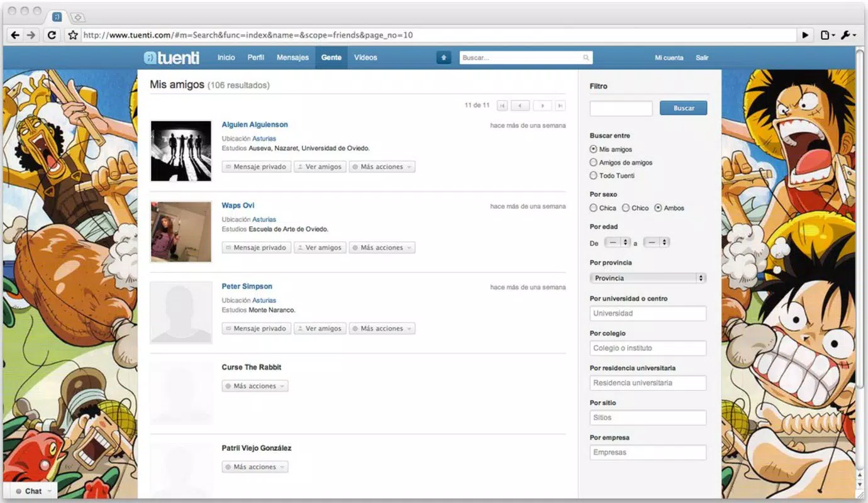This screenshot has height=503, width=868.
Task: Click the upload arrow icon in Tuenti header
Action: tap(444, 58)
